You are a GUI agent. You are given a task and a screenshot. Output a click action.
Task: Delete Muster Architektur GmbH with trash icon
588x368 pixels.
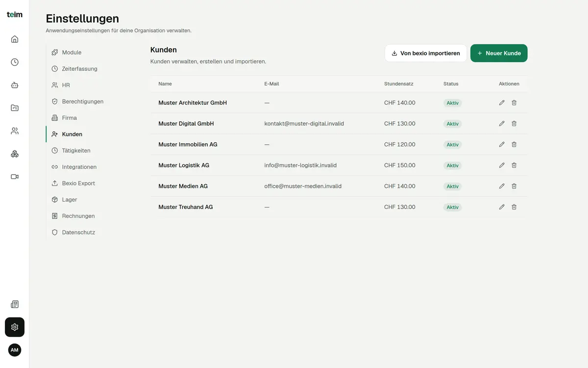[514, 103]
